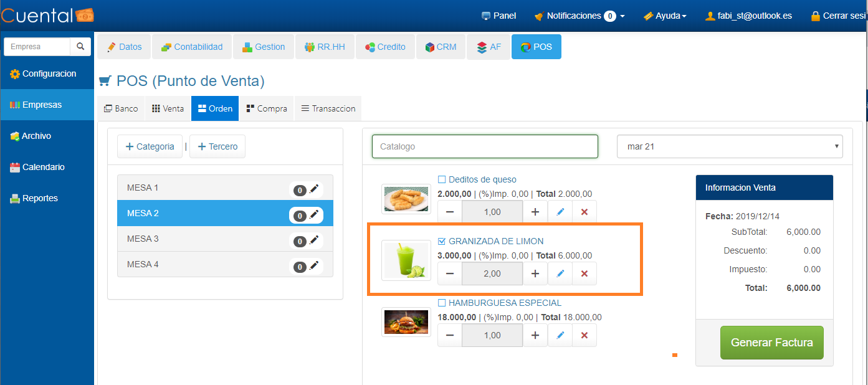868x385 pixels.
Task: Increase quantity of GRANIZADA DE LIMON
Action: (x=535, y=273)
